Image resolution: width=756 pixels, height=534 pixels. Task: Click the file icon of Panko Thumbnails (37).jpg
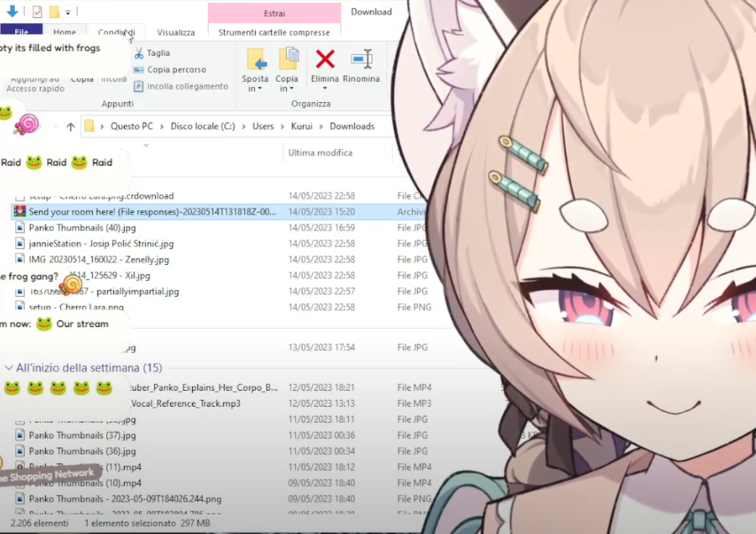(20, 435)
